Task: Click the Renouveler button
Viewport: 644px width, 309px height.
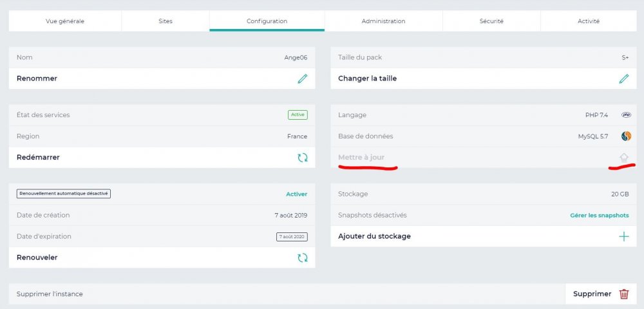Action: click(162, 257)
